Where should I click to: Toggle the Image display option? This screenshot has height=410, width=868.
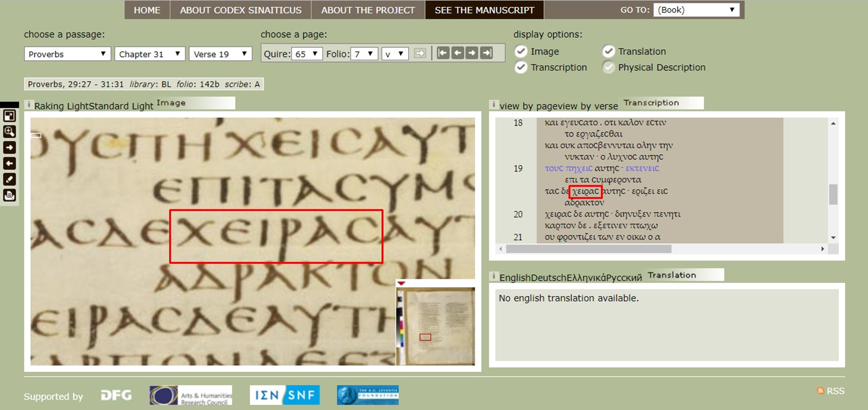520,51
